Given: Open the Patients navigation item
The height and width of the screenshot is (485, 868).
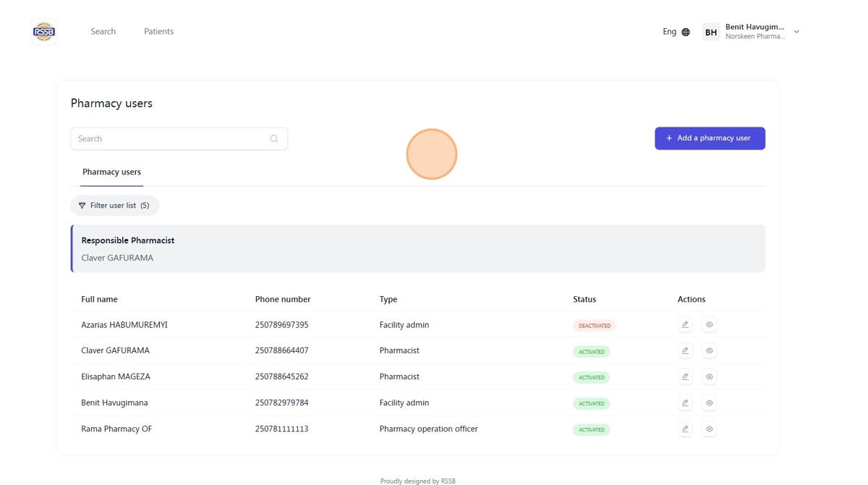Looking at the screenshot, I should [x=158, y=31].
